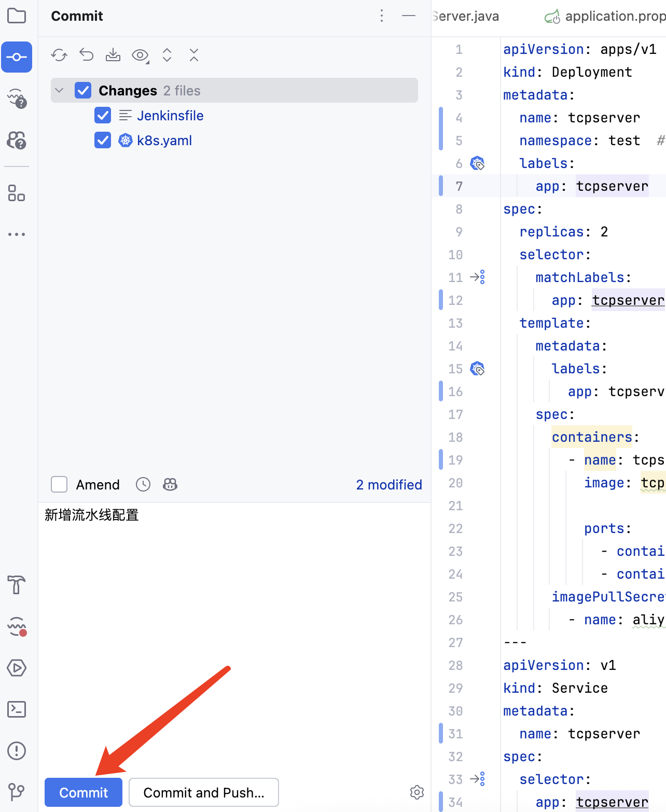Click the Commit and Push button
Screen dimensions: 666x812
pos(204,792)
